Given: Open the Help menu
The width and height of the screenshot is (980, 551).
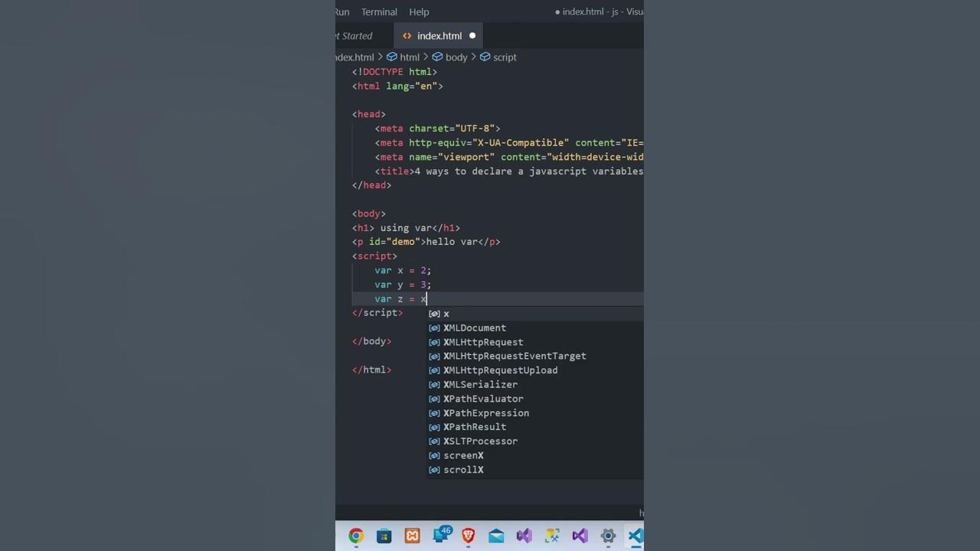Looking at the screenshot, I should pyautogui.click(x=419, y=11).
